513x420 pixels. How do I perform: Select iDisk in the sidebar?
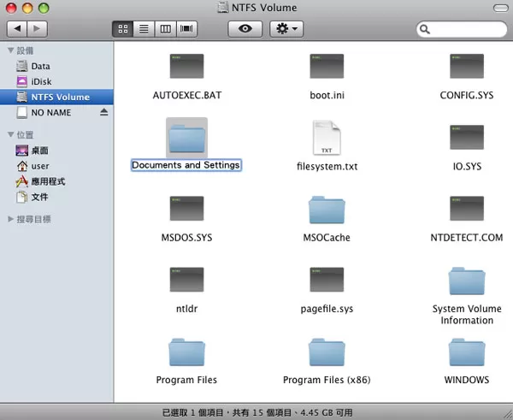[56, 81]
